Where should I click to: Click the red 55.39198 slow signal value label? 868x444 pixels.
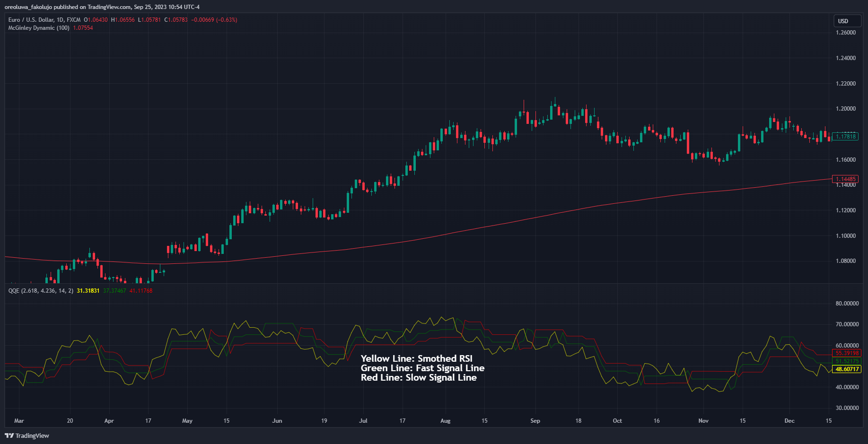tap(846, 353)
